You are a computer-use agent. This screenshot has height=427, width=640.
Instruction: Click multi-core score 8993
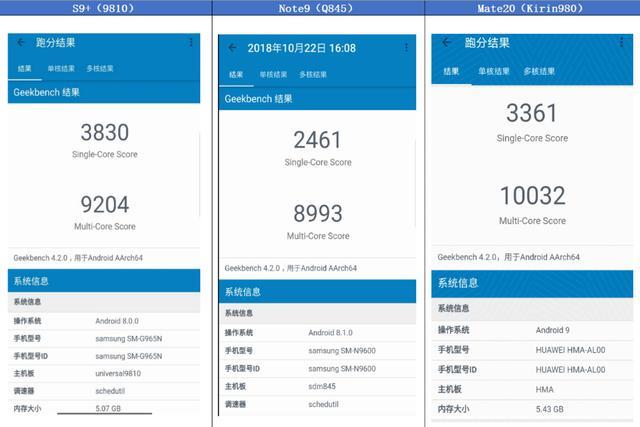(x=318, y=214)
